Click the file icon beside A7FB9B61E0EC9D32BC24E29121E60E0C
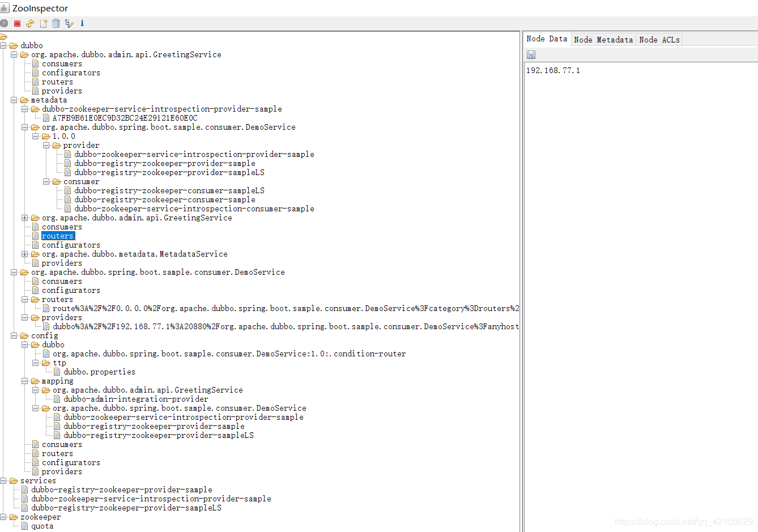The height and width of the screenshot is (532, 758). [46, 118]
